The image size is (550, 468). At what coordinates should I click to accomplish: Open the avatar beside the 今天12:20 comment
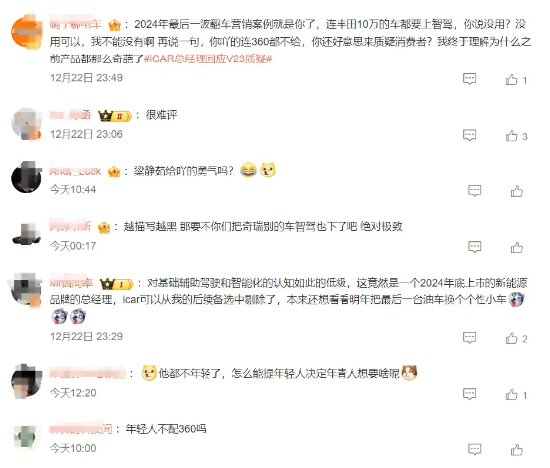[27, 381]
